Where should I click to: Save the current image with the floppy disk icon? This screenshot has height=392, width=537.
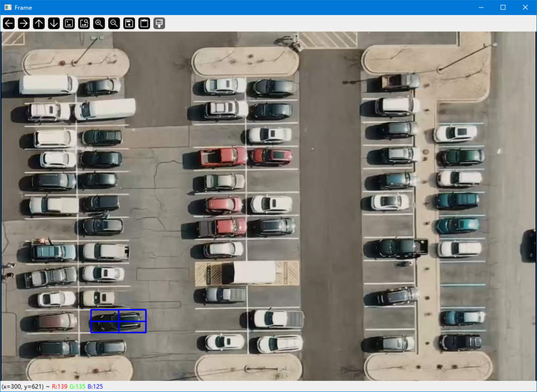129,23
